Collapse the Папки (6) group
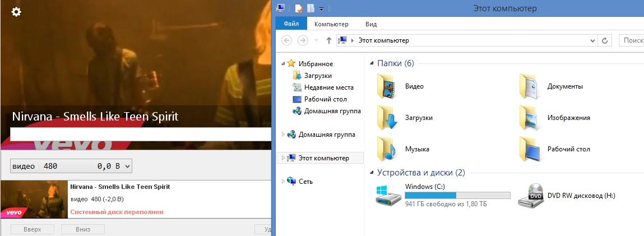 (372, 63)
